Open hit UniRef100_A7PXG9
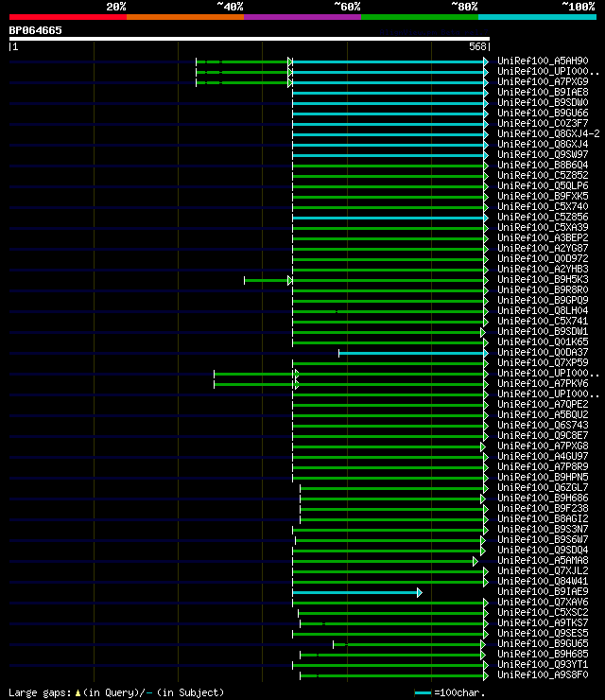The width and height of the screenshot is (605, 700). click(x=543, y=81)
